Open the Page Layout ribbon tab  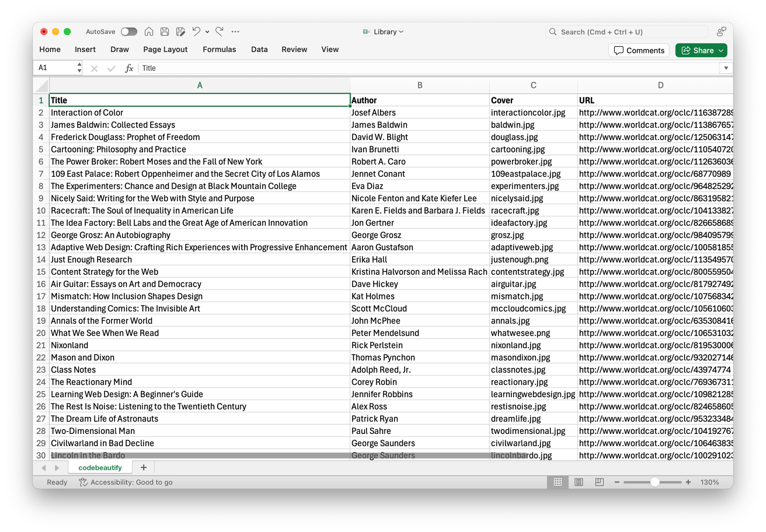165,49
